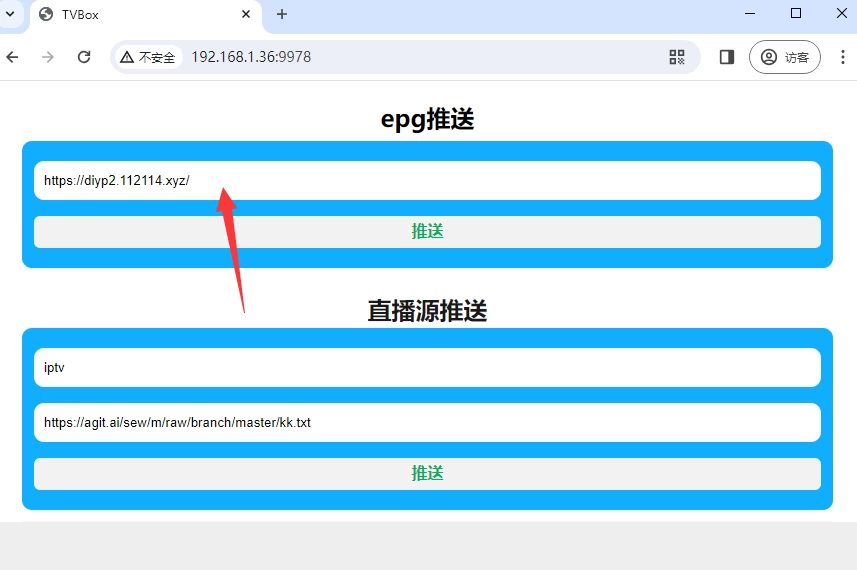
Task: Edit the epg URL field diyp2.112114.xyz
Action: pyautogui.click(x=427, y=180)
